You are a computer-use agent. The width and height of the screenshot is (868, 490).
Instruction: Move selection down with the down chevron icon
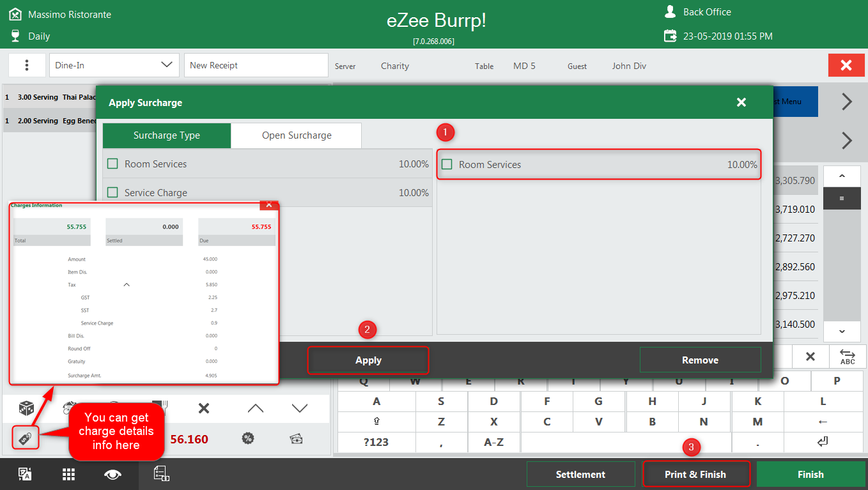[300, 408]
